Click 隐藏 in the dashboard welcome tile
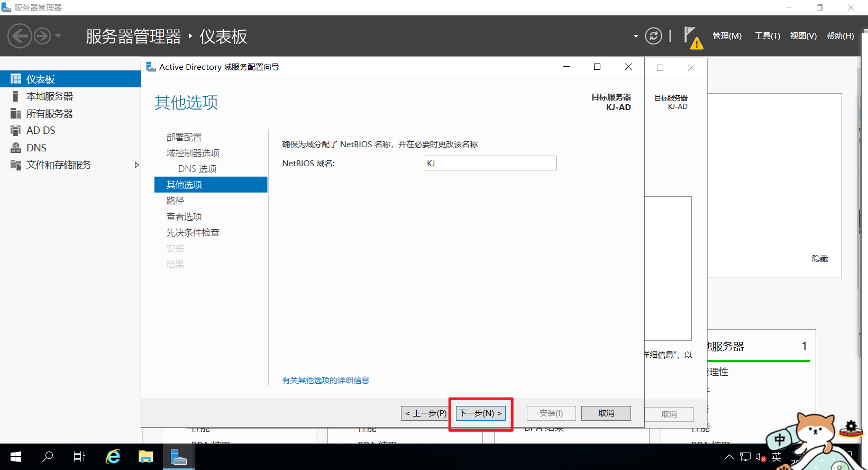 (x=820, y=259)
